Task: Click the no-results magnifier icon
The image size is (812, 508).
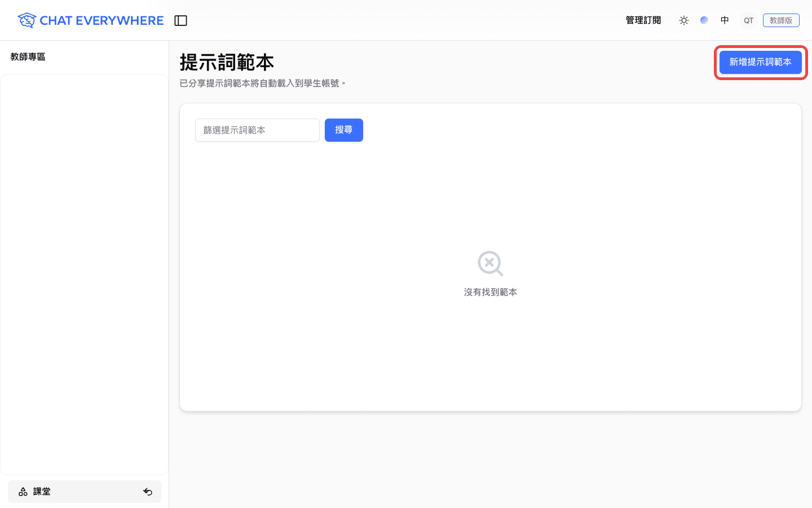Action: tap(491, 264)
